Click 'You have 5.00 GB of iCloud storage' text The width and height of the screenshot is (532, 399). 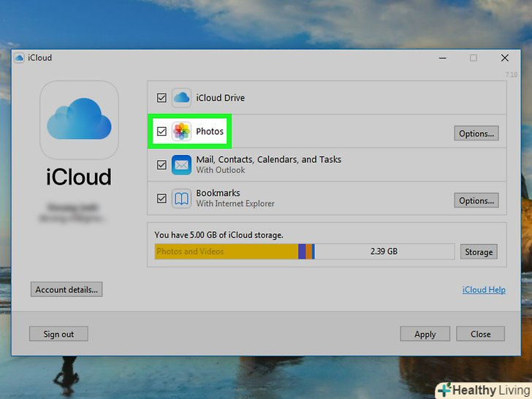point(218,235)
